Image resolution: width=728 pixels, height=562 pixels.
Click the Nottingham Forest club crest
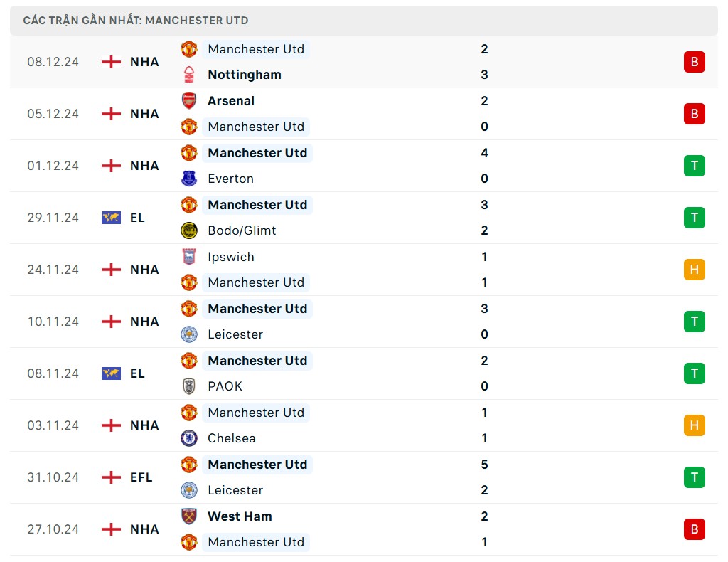188,75
